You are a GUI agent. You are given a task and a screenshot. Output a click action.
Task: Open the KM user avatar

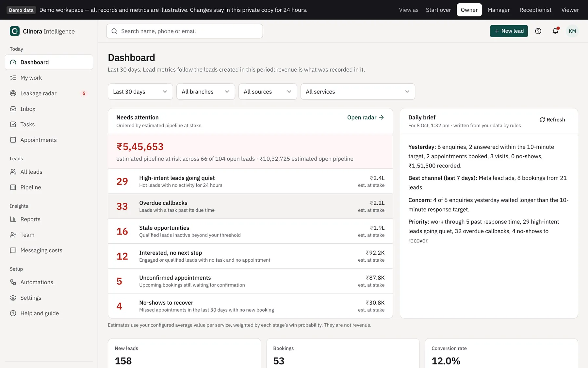pyautogui.click(x=572, y=31)
